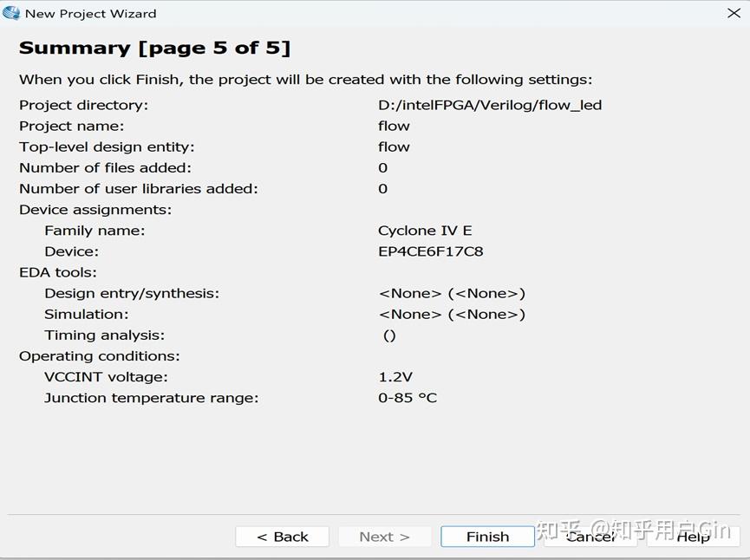The height and width of the screenshot is (560, 750).
Task: Click the Design entry/synthesis None value
Action: coord(452,293)
